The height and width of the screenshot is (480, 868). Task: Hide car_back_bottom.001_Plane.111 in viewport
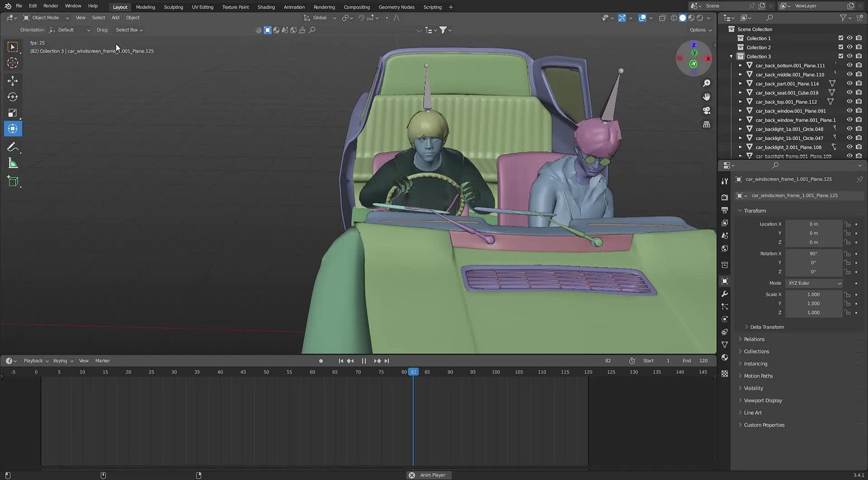click(849, 65)
